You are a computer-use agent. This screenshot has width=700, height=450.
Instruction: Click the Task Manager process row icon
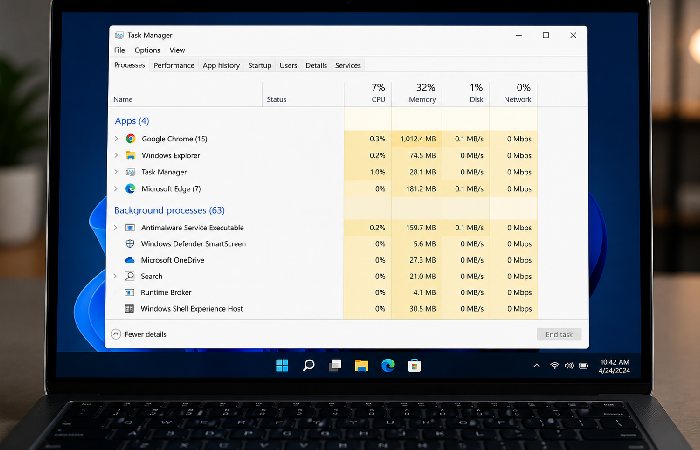pos(130,172)
